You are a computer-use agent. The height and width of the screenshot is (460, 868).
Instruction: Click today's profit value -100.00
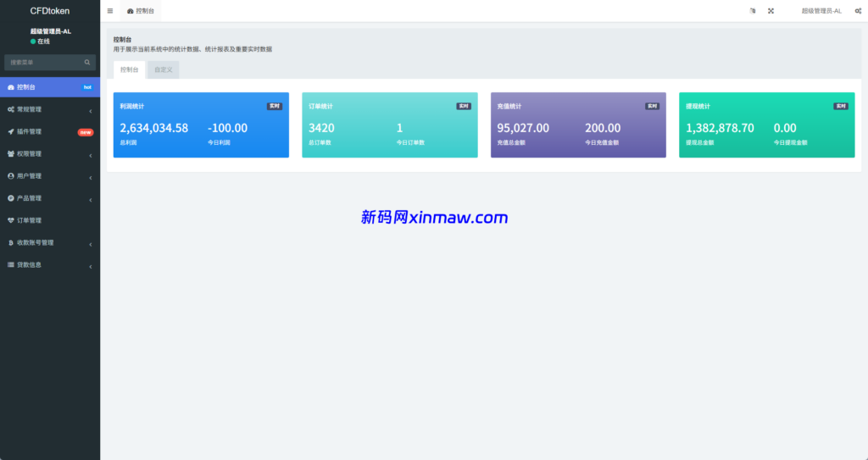pos(227,128)
